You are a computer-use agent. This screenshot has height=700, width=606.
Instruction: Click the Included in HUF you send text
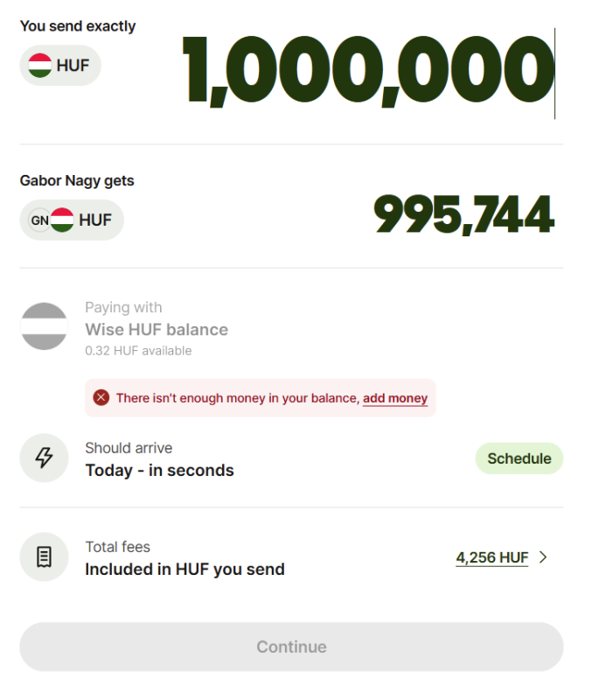click(x=185, y=570)
